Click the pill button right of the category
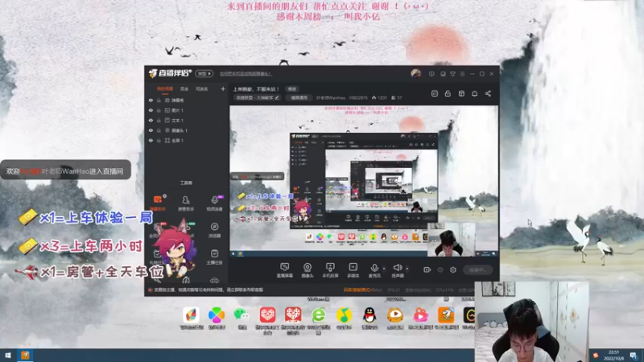 tap(299, 97)
